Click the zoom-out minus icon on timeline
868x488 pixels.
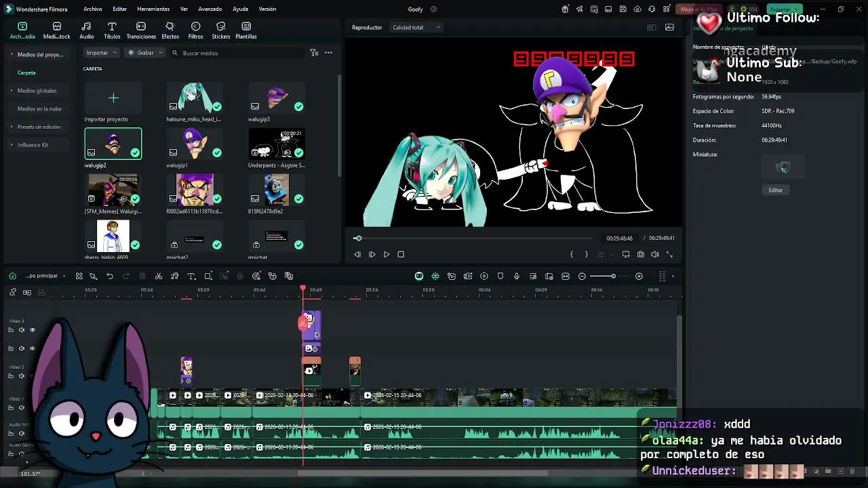coord(582,276)
